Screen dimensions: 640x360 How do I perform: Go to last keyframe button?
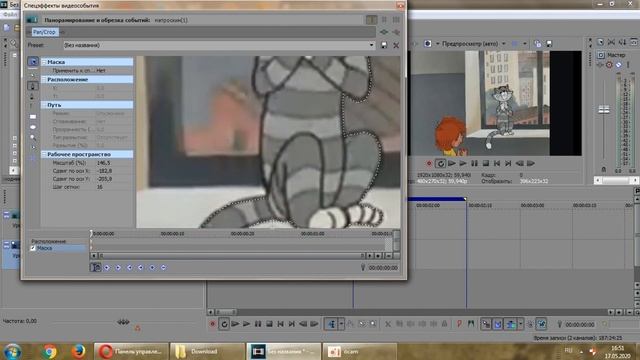(140, 267)
